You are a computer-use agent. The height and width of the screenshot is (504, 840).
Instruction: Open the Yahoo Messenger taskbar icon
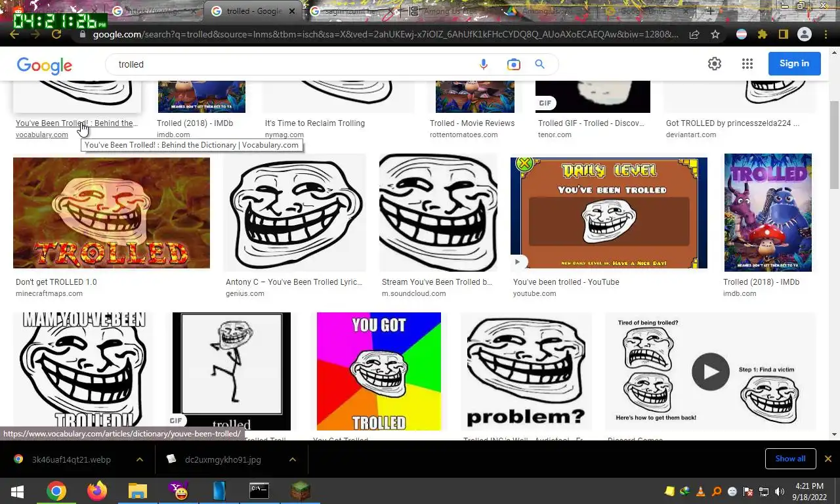coord(178,492)
